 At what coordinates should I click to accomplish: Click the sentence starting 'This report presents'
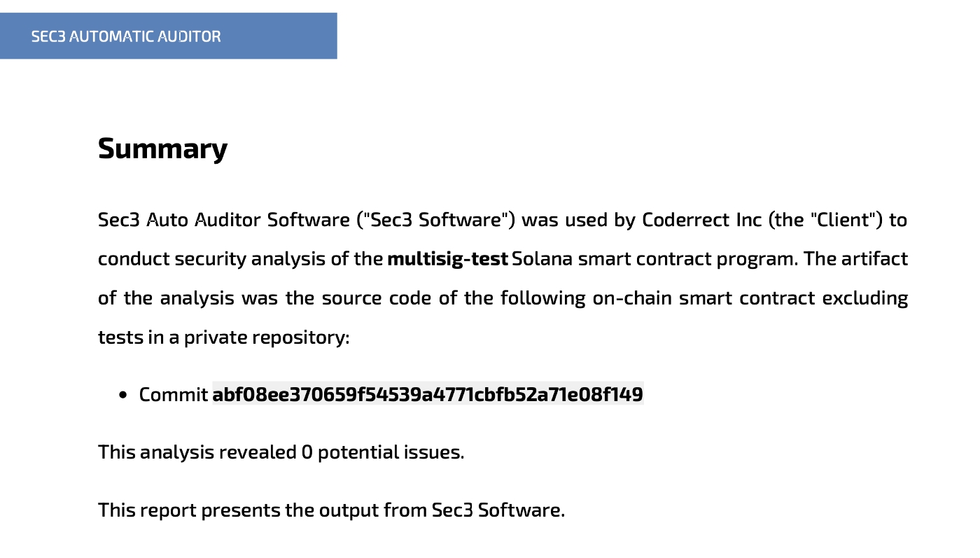point(331,510)
